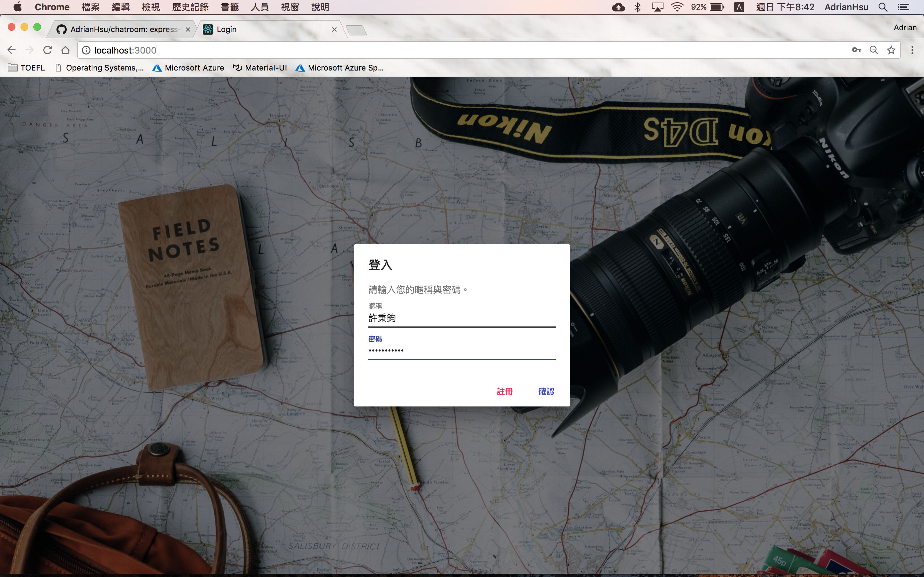Open the 歷史記錄 menu
The height and width of the screenshot is (577, 924).
coord(190,7)
